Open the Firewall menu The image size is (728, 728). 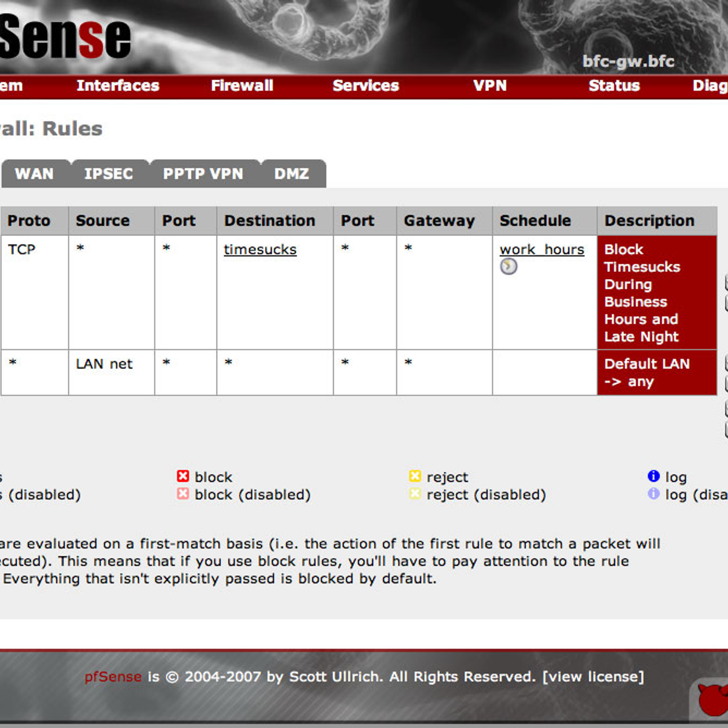point(242,86)
